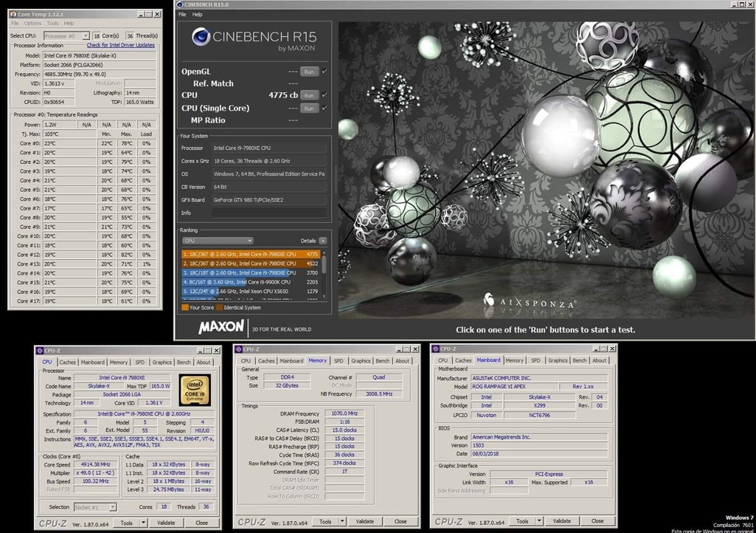Open About tab in right CPU-Z window

click(599, 360)
